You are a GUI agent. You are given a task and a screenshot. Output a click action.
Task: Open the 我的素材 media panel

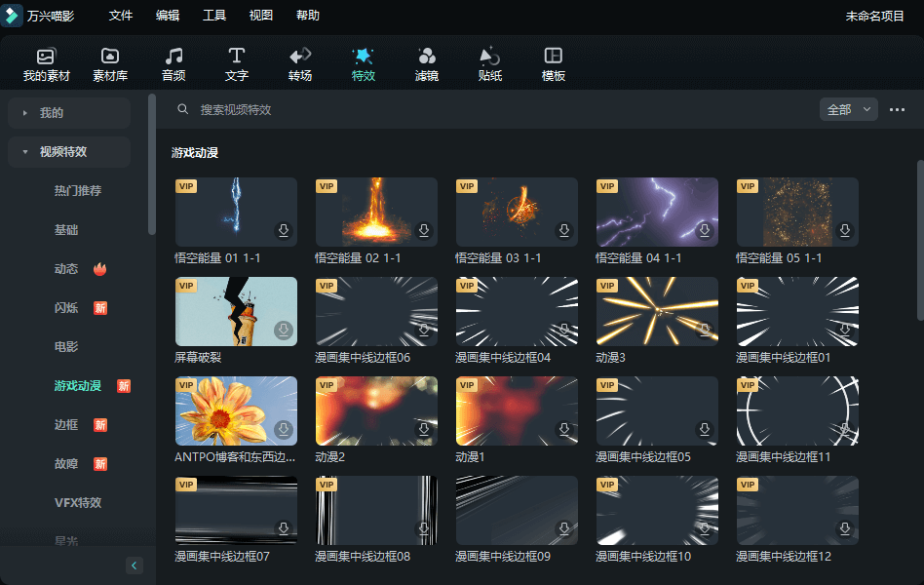(46, 64)
